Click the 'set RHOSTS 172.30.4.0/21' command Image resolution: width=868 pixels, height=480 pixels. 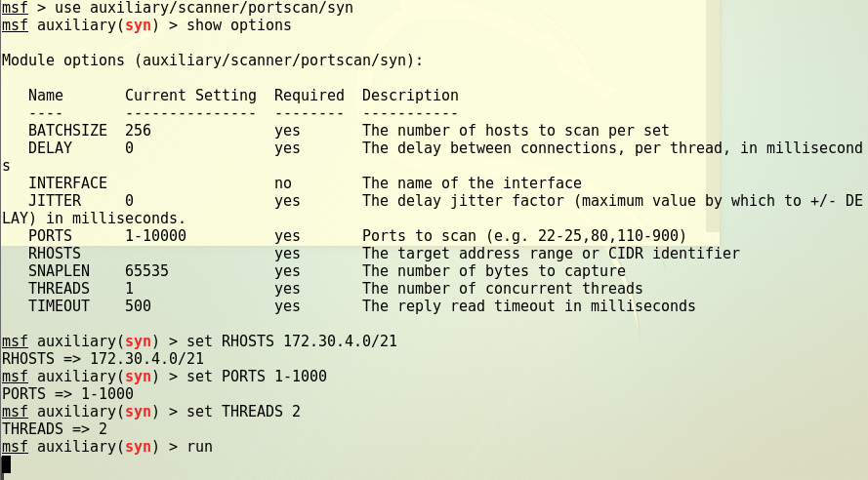[x=292, y=341]
